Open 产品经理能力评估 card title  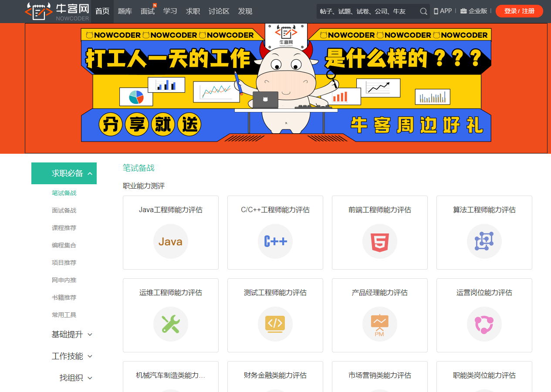pyautogui.click(x=380, y=293)
